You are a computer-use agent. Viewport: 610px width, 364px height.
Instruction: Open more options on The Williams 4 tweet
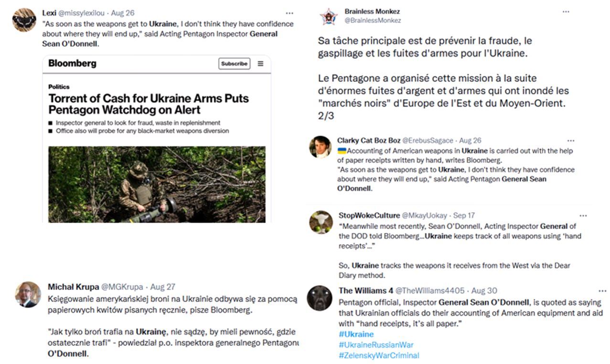coord(602,291)
